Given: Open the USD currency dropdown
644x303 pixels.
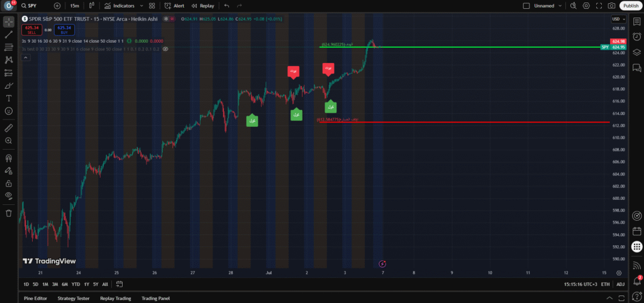Looking at the screenshot, I should (x=619, y=19).
